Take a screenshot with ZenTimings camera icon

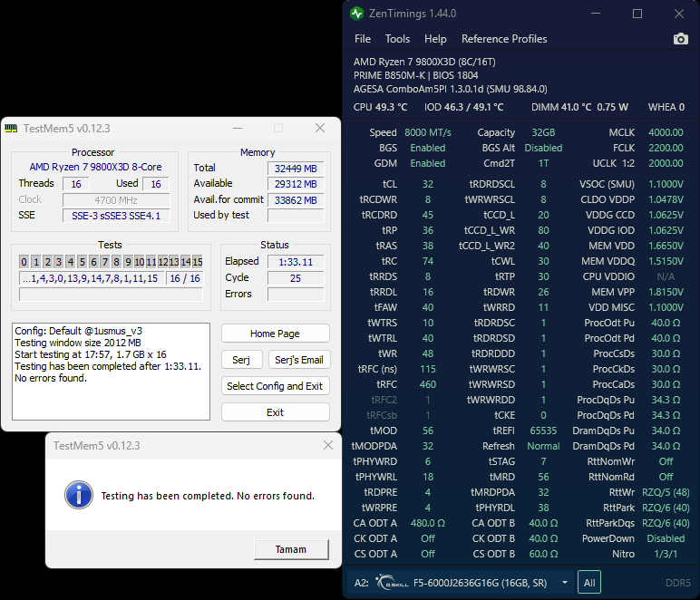[x=680, y=39]
